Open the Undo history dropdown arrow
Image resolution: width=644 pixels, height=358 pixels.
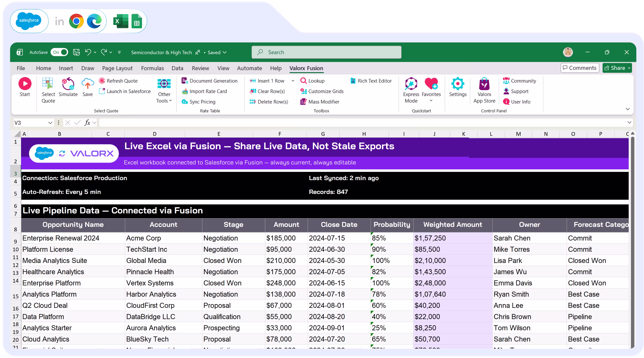[x=95, y=52]
